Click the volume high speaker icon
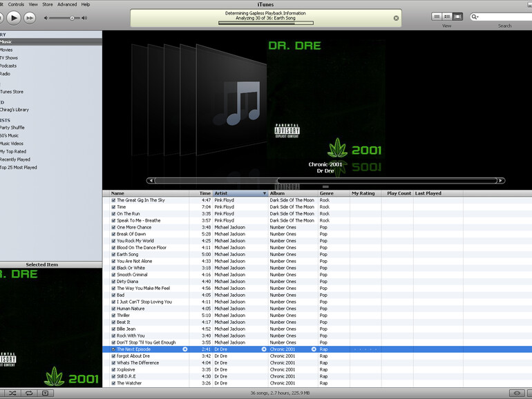532x399 pixels. (x=84, y=18)
